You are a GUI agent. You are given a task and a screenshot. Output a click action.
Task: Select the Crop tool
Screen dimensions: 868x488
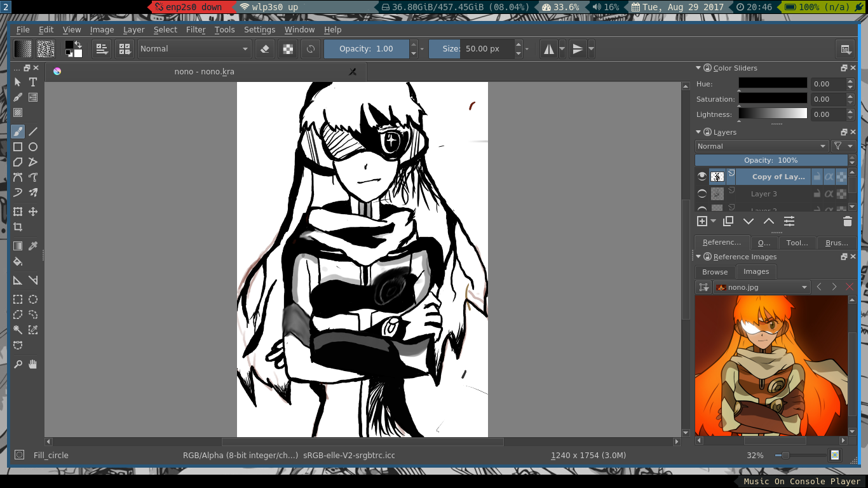click(18, 227)
